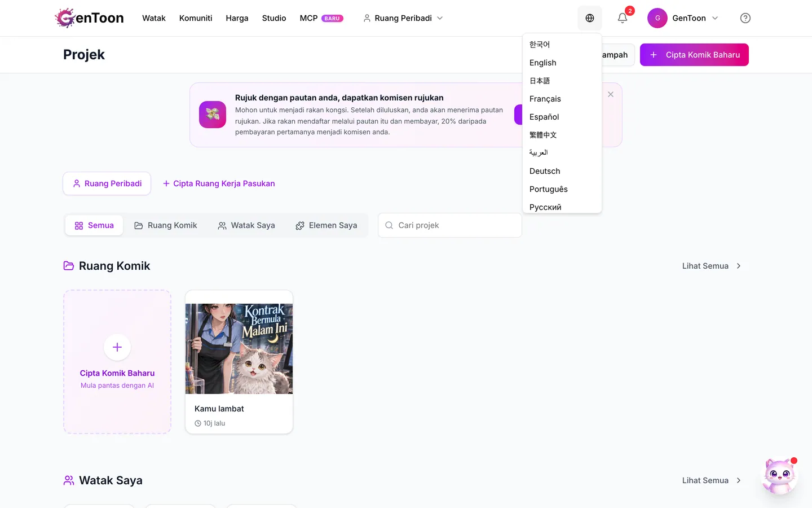
Task: Open the cat mascot chat assistant
Action: coord(779,476)
